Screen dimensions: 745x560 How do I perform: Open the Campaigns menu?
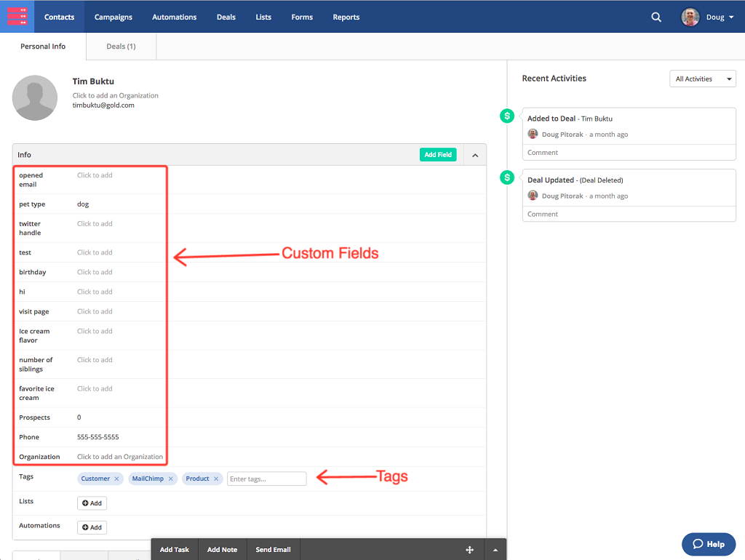coord(113,17)
